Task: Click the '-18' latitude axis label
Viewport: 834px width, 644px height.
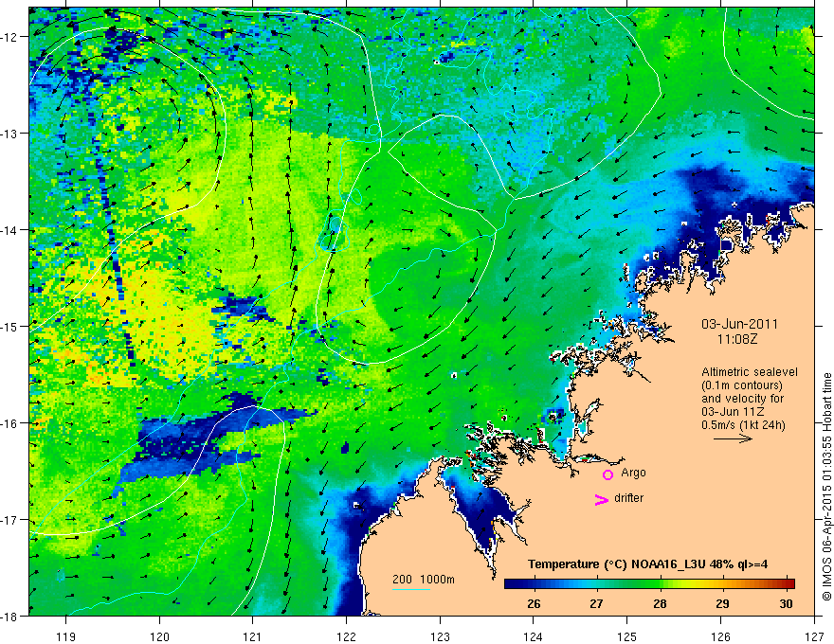Action: coord(9,616)
